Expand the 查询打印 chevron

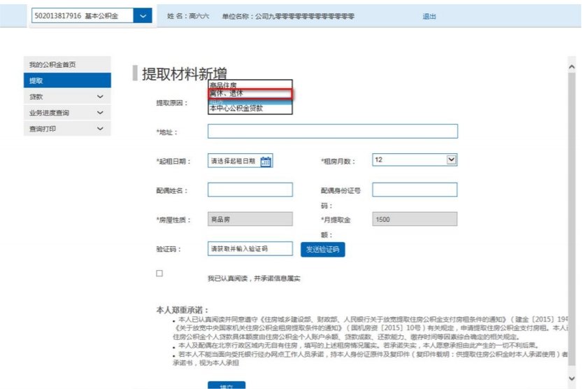100,129
